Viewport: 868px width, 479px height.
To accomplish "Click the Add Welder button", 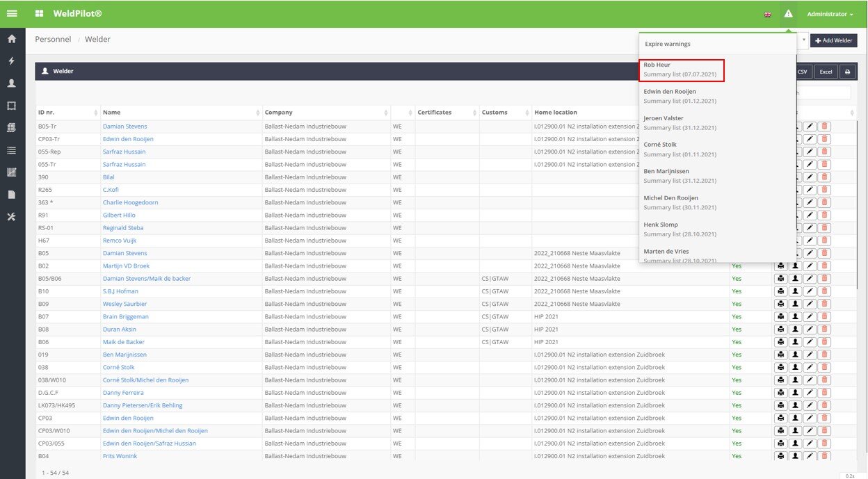I will click(x=833, y=40).
